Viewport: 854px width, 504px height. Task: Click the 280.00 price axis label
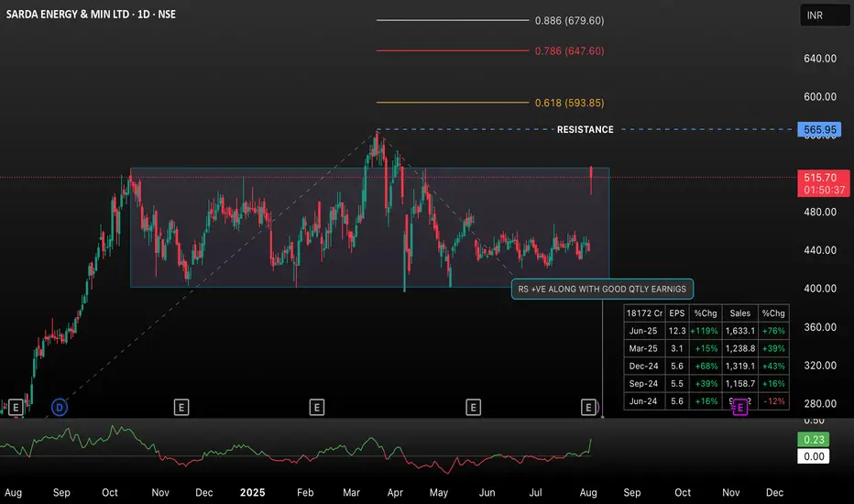[820, 404]
